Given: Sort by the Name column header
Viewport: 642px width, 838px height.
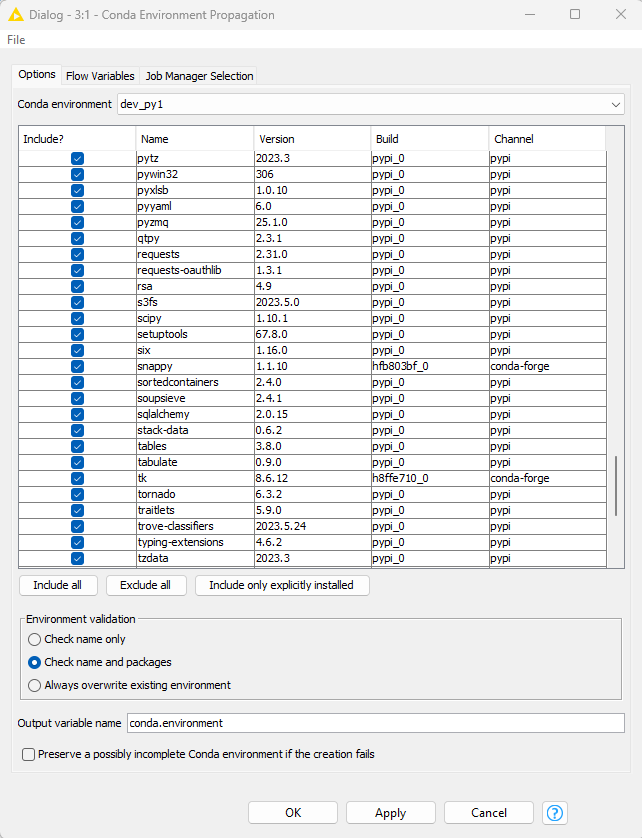Looking at the screenshot, I should click(195, 139).
